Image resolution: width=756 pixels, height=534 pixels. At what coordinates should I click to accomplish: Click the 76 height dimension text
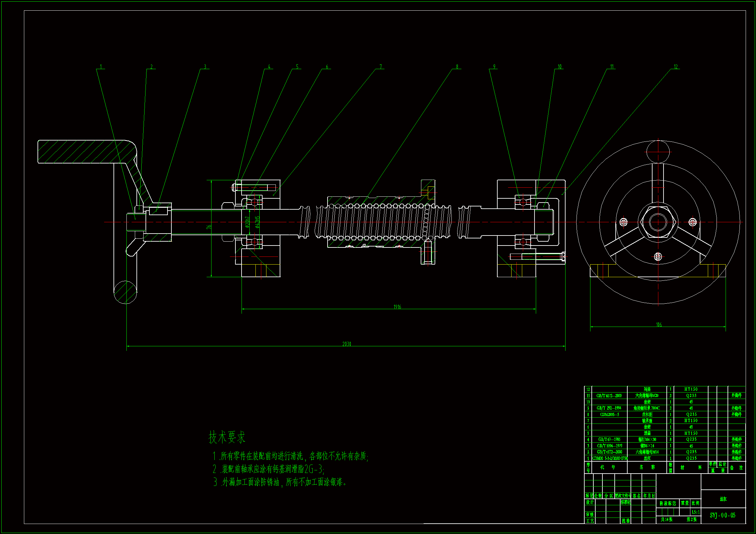click(209, 227)
